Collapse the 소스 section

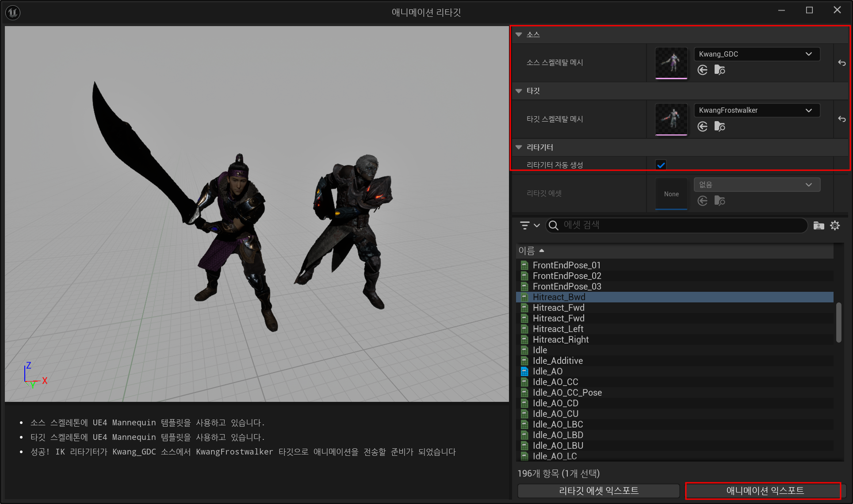(x=519, y=34)
